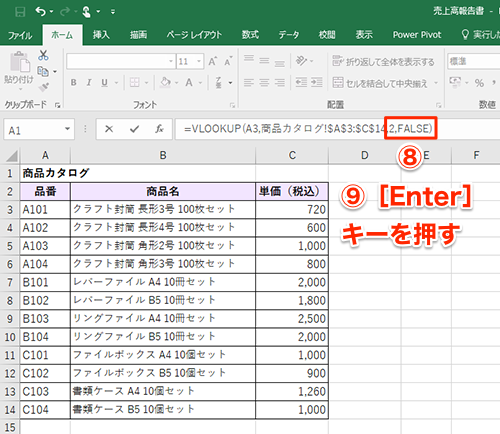Toggle wrap text 折り返して全体を表示する
This screenshot has width=500, height=434.
[x=383, y=62]
